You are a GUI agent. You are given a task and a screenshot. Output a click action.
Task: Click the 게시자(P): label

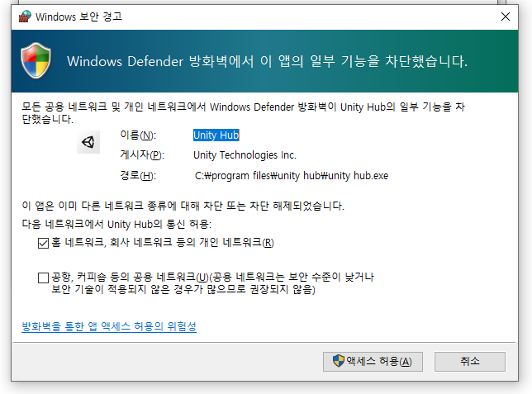(x=142, y=155)
